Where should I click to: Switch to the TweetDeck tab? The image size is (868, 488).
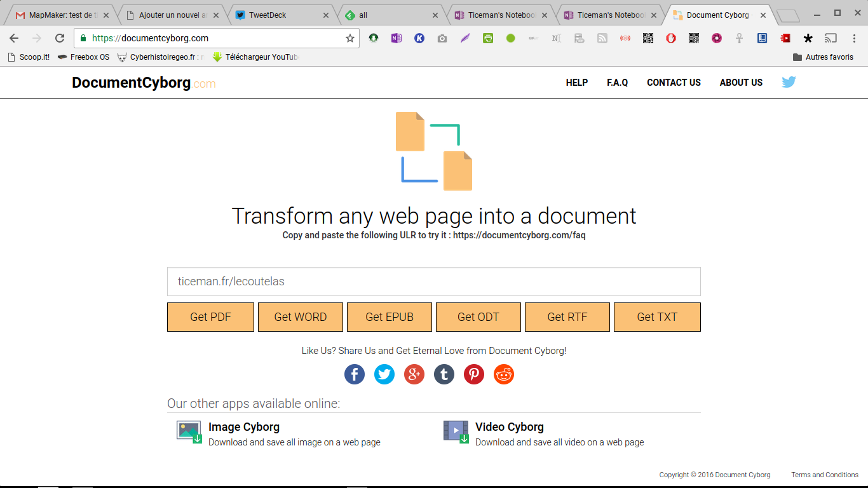283,15
